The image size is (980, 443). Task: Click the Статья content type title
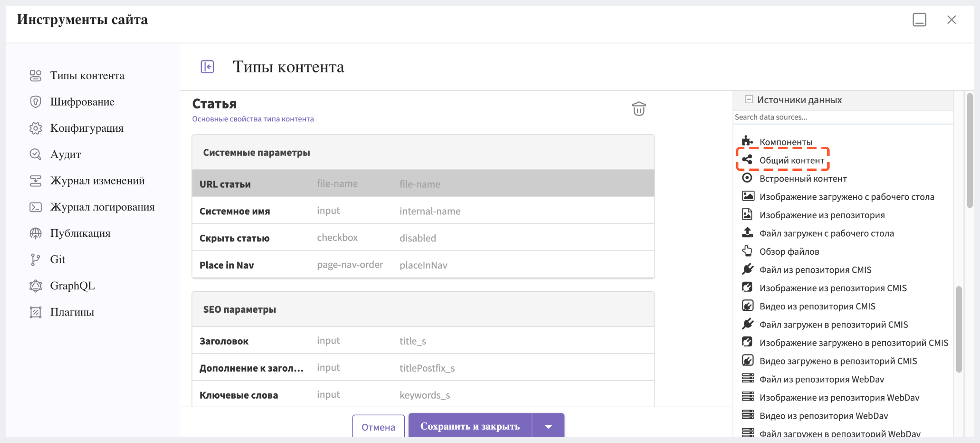click(x=214, y=103)
